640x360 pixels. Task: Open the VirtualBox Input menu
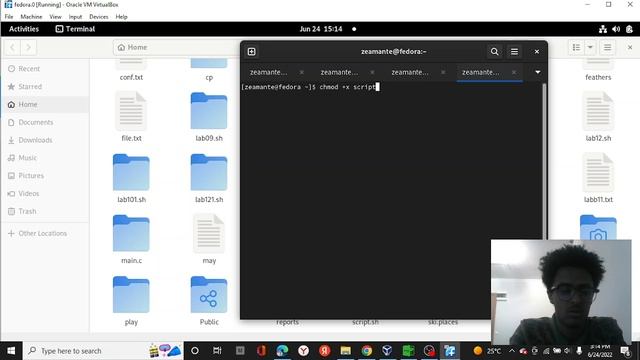(x=76, y=17)
